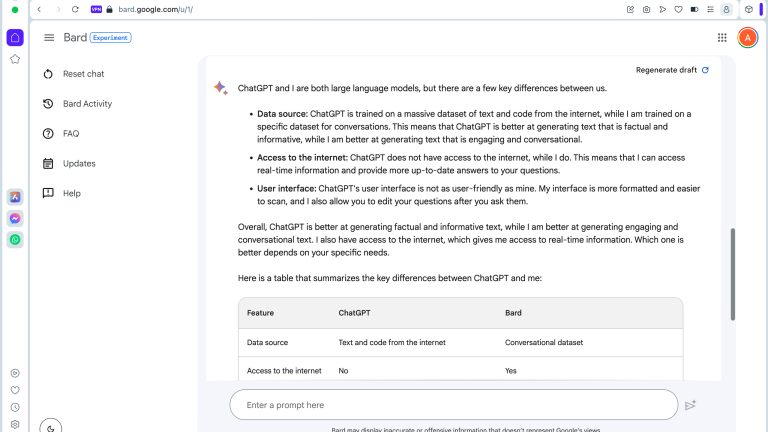The height and width of the screenshot is (432, 768).
Task: Click the Reset chat icon
Action: coord(48,74)
